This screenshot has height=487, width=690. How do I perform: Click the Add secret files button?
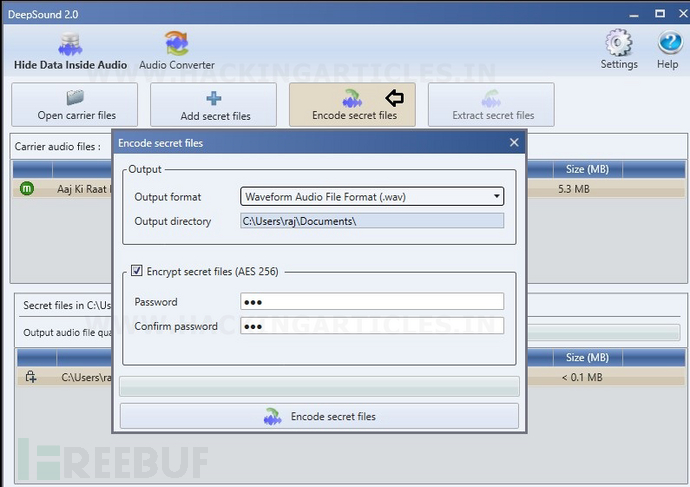click(x=213, y=105)
